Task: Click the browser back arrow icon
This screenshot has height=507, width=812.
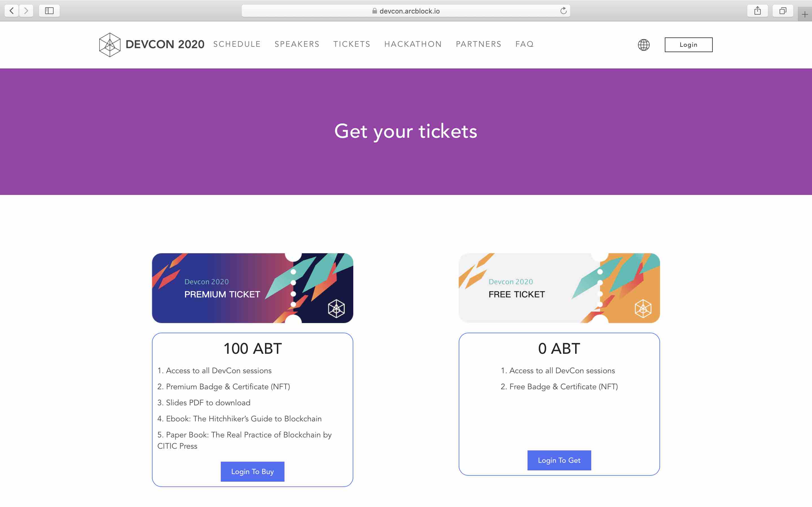Action: pyautogui.click(x=12, y=11)
